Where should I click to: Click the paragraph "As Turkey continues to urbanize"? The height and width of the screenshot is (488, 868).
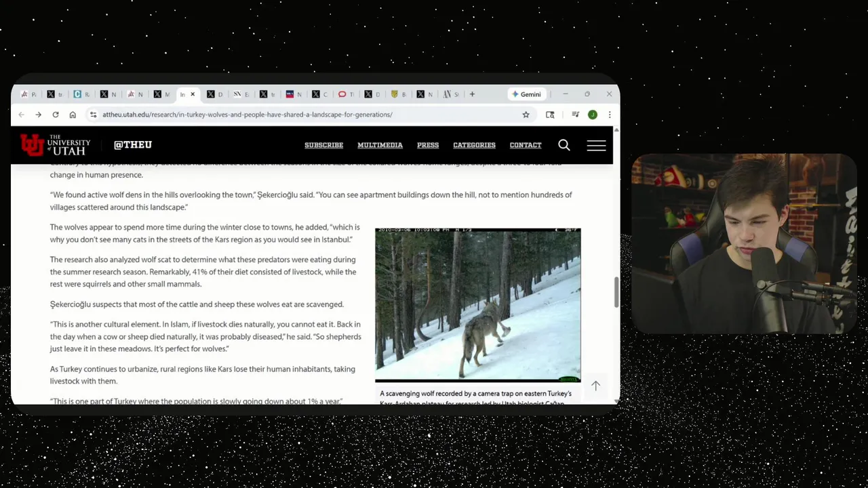[x=202, y=375]
